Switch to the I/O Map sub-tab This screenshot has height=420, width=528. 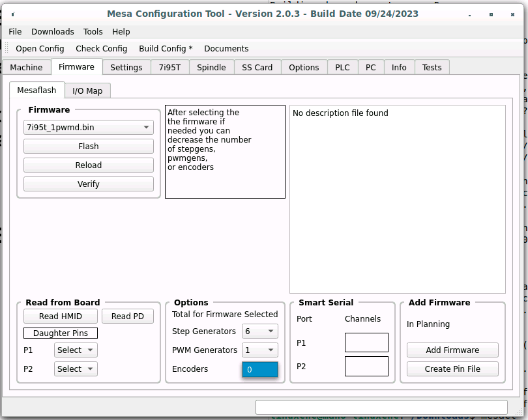click(87, 91)
